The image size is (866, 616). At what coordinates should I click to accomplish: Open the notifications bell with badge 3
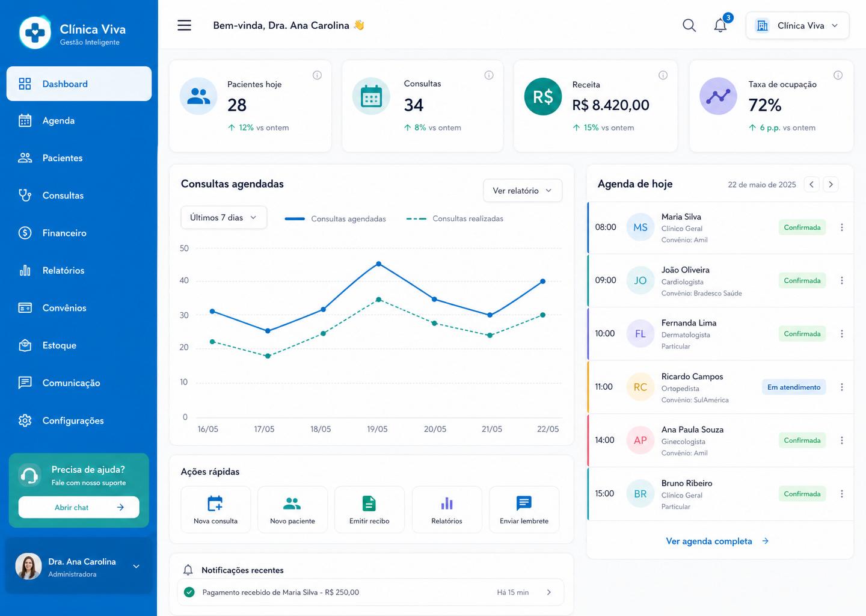(x=721, y=25)
